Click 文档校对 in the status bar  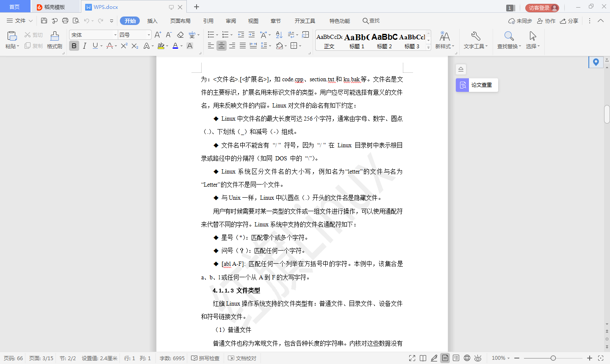242,358
